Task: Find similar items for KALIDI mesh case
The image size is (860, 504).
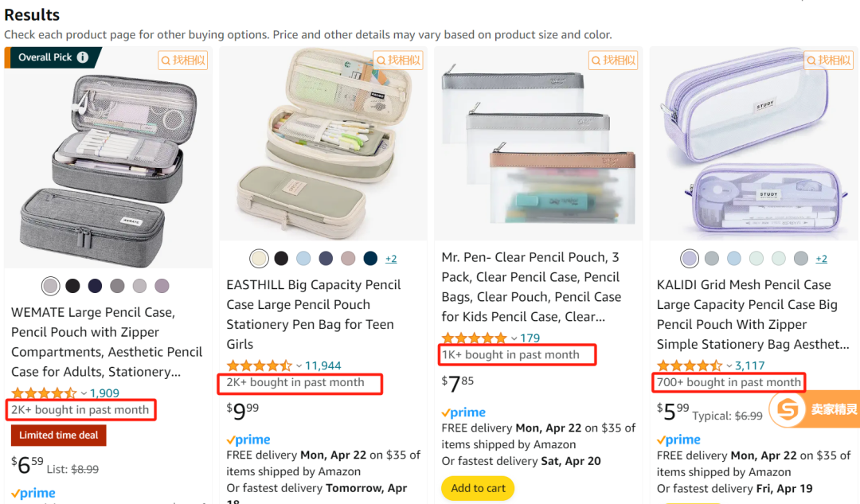Action: 828,60
